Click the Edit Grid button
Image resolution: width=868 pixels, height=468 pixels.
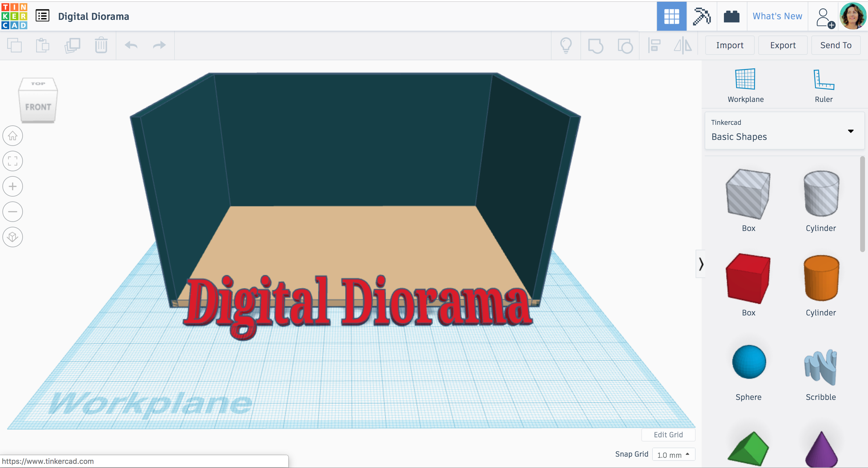668,435
